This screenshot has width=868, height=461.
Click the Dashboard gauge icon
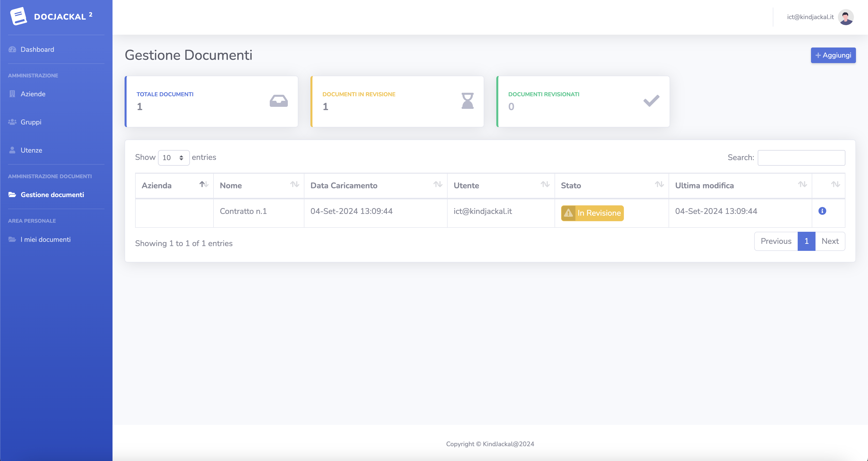pyautogui.click(x=13, y=50)
